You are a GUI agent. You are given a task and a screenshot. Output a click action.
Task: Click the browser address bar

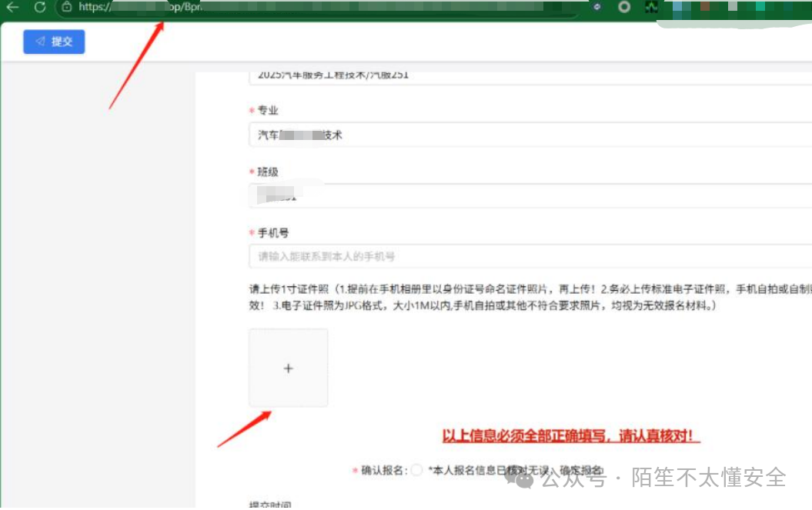(308, 7)
